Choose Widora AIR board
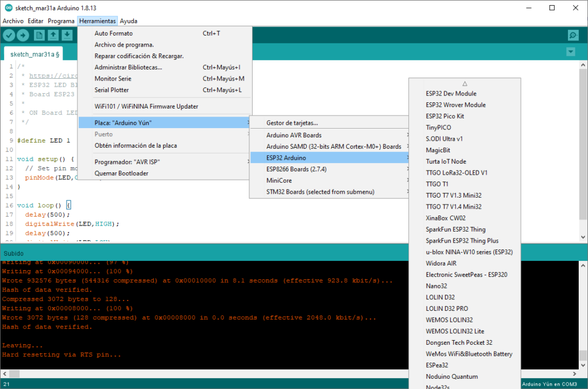 465,263
